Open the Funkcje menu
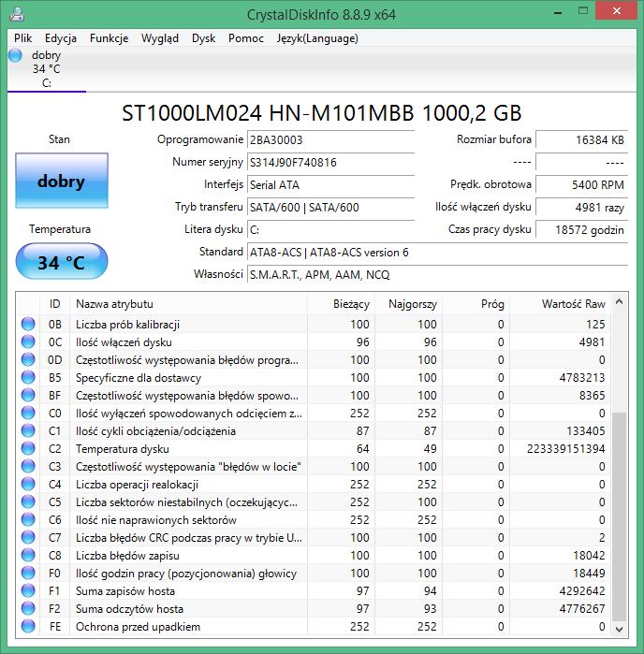Screen dimensions: 644x654 pos(109,38)
